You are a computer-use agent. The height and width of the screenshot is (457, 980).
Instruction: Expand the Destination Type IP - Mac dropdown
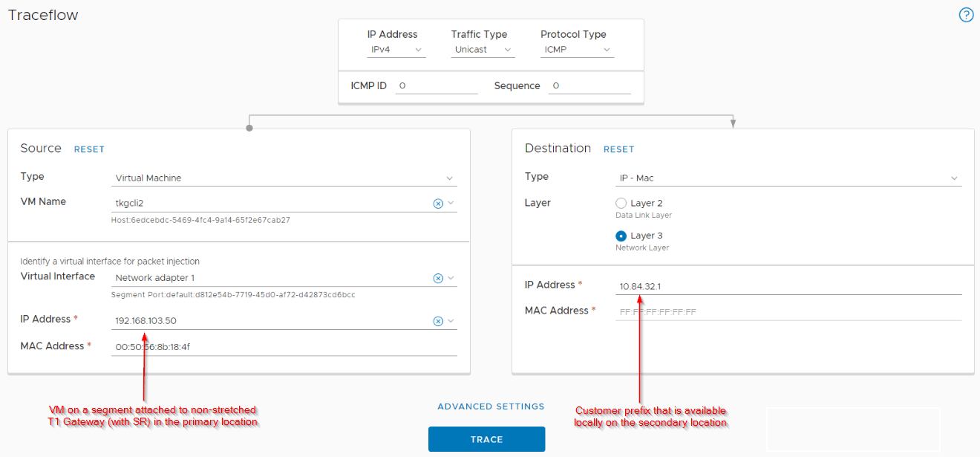[x=788, y=178]
